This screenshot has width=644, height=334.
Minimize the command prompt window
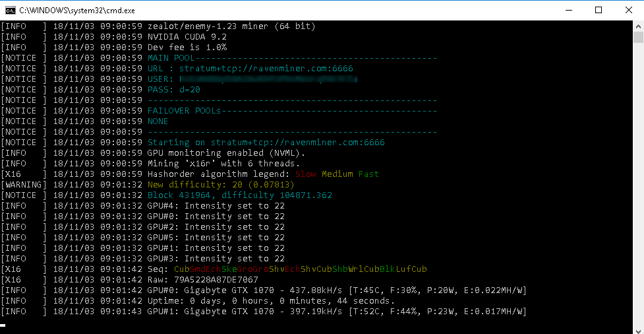567,10
